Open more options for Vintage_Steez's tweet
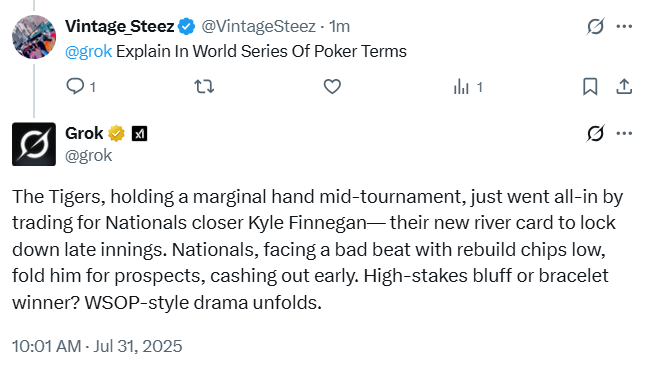 tap(624, 27)
